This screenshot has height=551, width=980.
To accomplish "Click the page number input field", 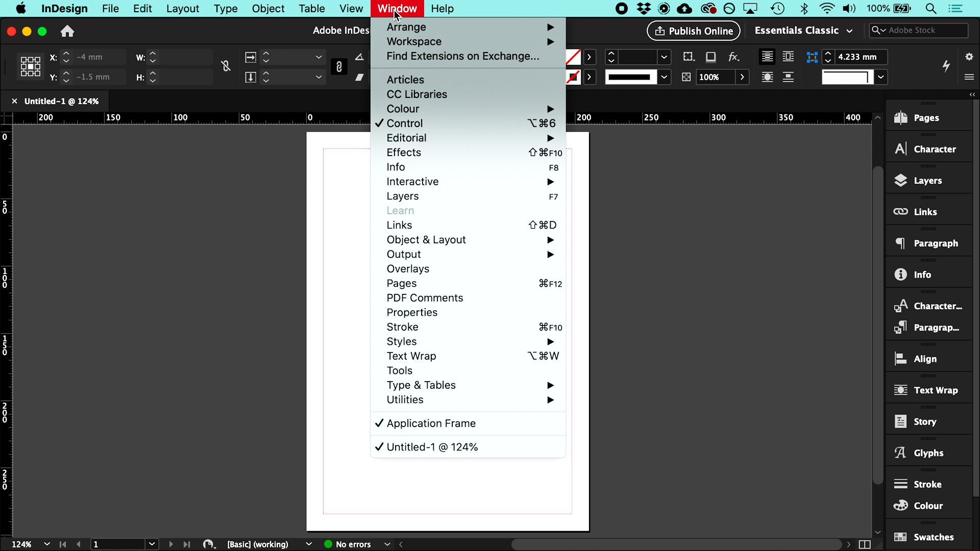I will 118,544.
